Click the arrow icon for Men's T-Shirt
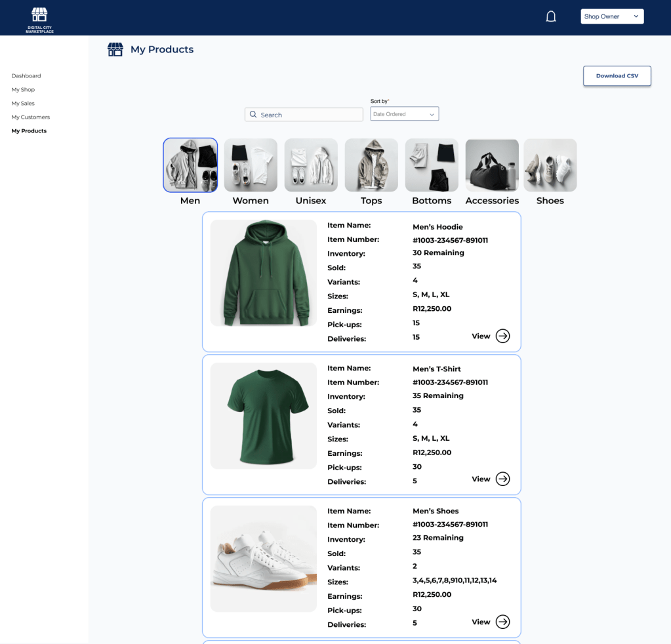Image resolution: width=671 pixels, height=644 pixels. (502, 479)
